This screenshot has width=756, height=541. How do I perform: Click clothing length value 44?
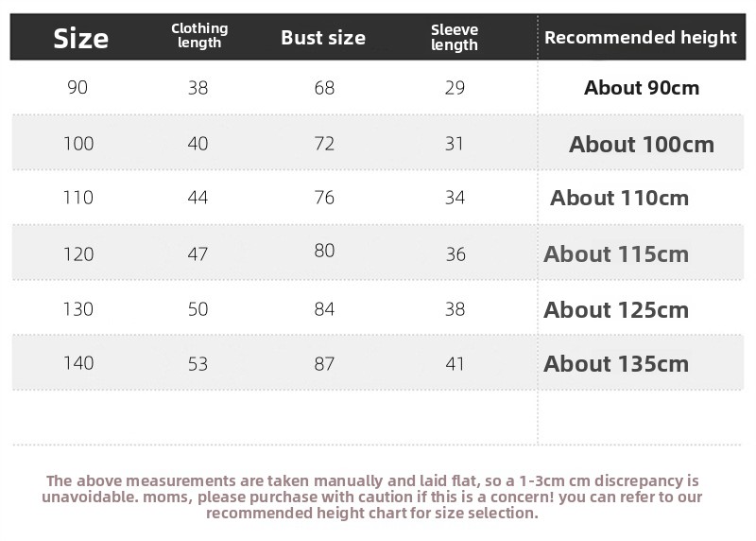[x=198, y=198]
